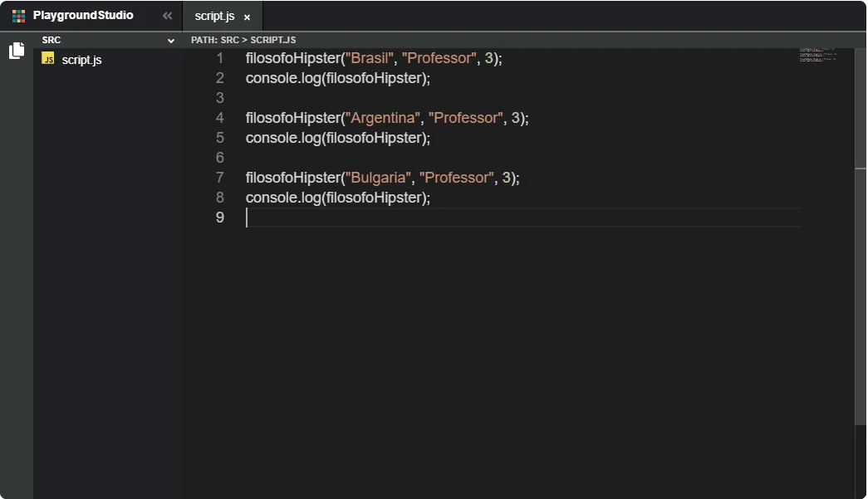Open the file explorer icon in activity bar
Viewport: 868px width, 499px height.
17,51
